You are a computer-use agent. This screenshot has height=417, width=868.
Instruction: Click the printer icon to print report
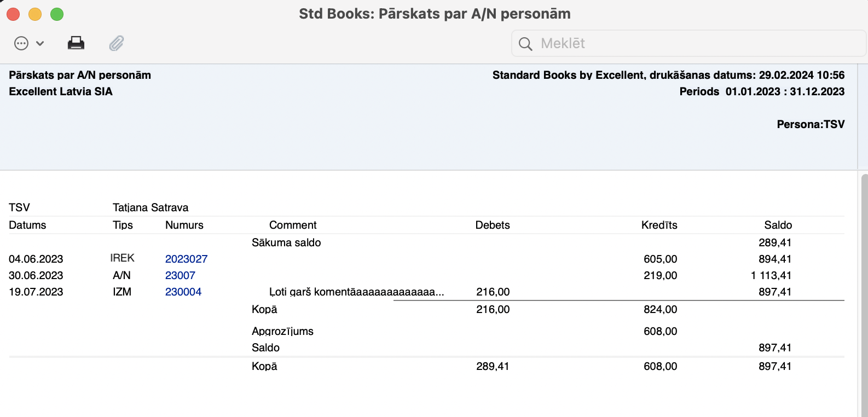coord(76,43)
